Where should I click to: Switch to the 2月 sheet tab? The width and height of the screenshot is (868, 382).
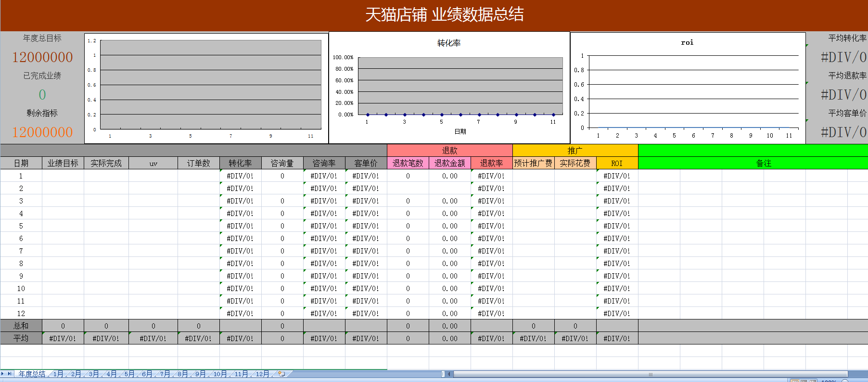pos(76,374)
